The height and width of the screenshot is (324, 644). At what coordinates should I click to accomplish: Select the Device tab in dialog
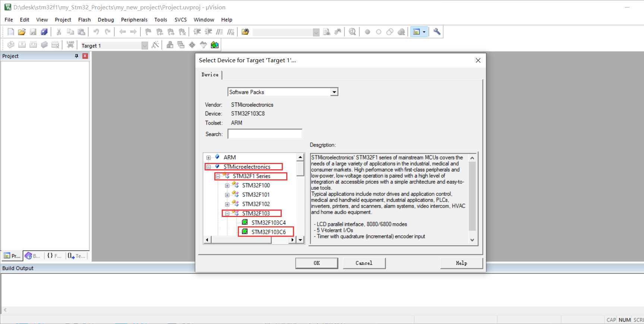tap(210, 75)
